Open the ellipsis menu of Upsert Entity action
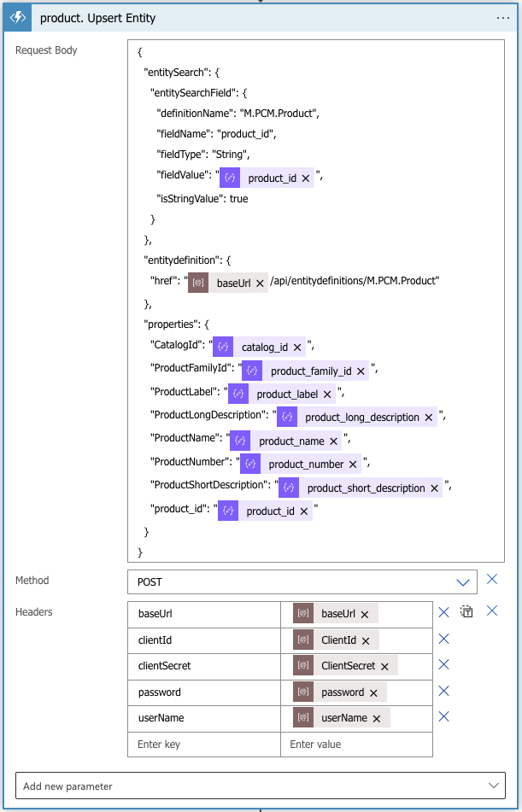522x812 pixels. click(503, 18)
